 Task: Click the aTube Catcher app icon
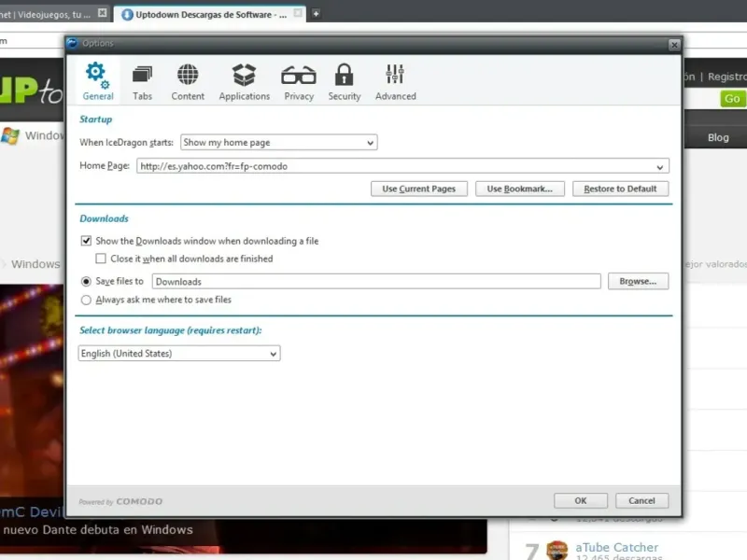(557, 550)
